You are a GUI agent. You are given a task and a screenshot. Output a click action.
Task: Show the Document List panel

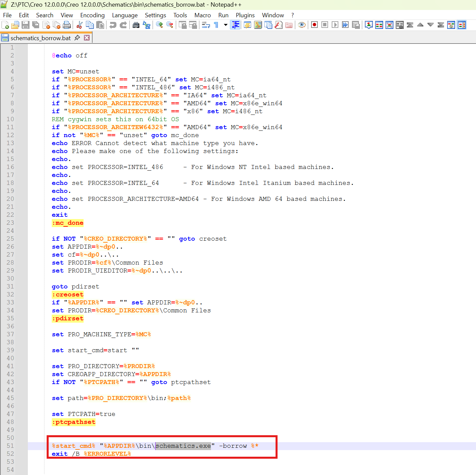(x=268, y=25)
